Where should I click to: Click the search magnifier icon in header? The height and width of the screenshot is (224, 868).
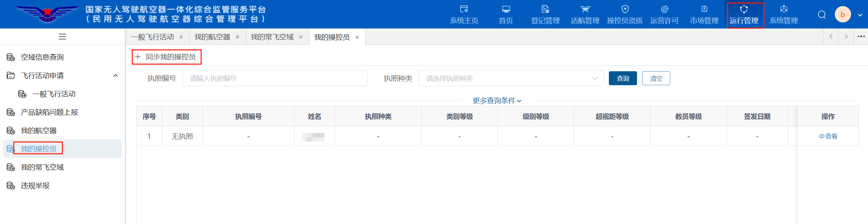(822, 15)
